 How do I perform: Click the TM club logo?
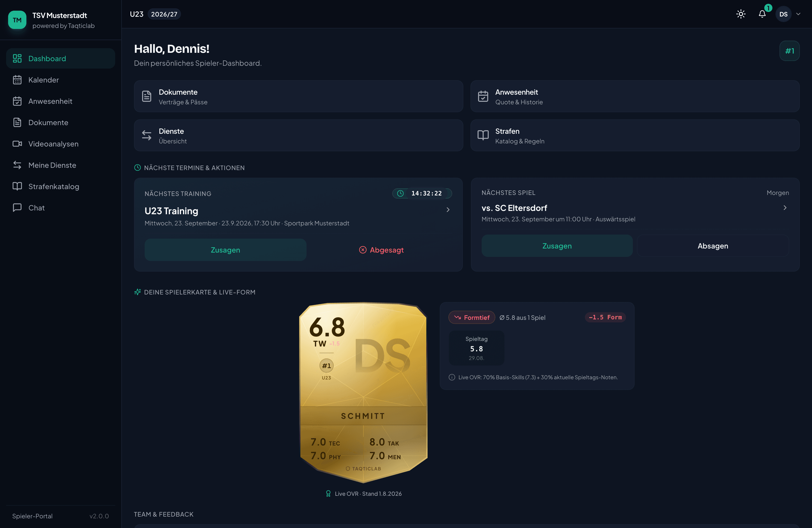click(x=17, y=20)
